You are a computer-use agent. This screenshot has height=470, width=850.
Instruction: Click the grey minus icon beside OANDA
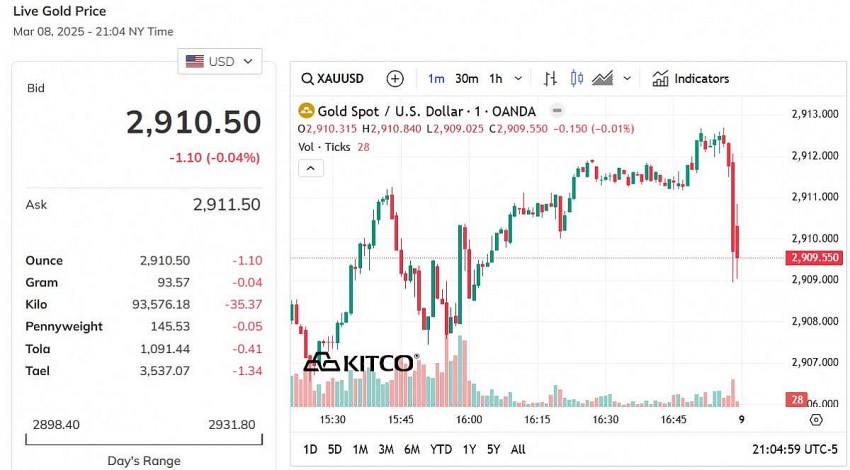[x=557, y=111]
